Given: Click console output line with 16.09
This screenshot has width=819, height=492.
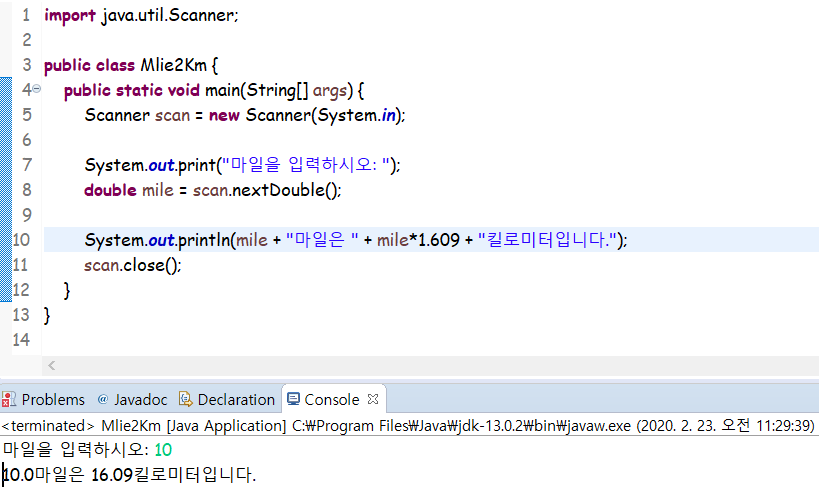Looking at the screenshot, I should (x=130, y=475).
